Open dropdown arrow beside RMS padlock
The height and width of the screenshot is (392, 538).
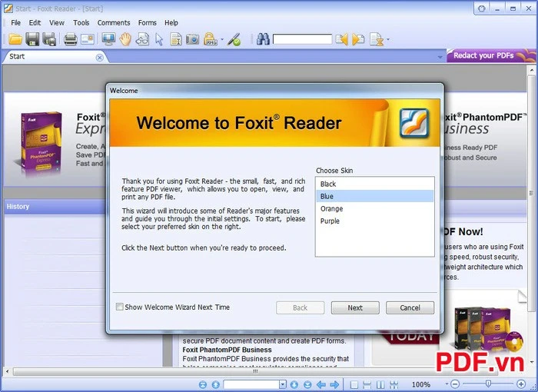pos(222,39)
